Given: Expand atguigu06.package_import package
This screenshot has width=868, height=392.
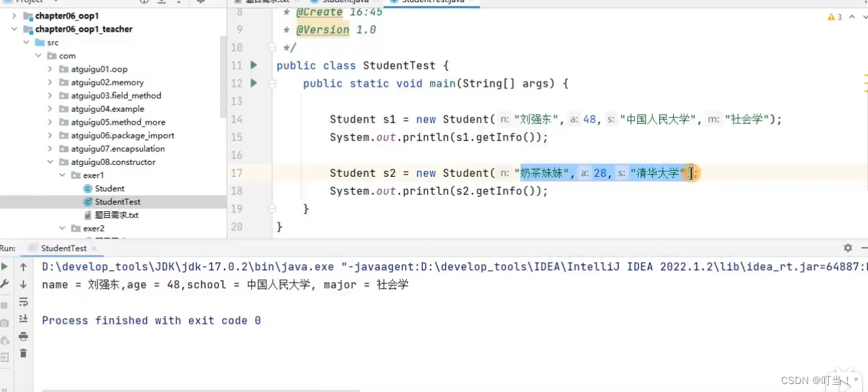Looking at the screenshot, I should tap(50, 135).
